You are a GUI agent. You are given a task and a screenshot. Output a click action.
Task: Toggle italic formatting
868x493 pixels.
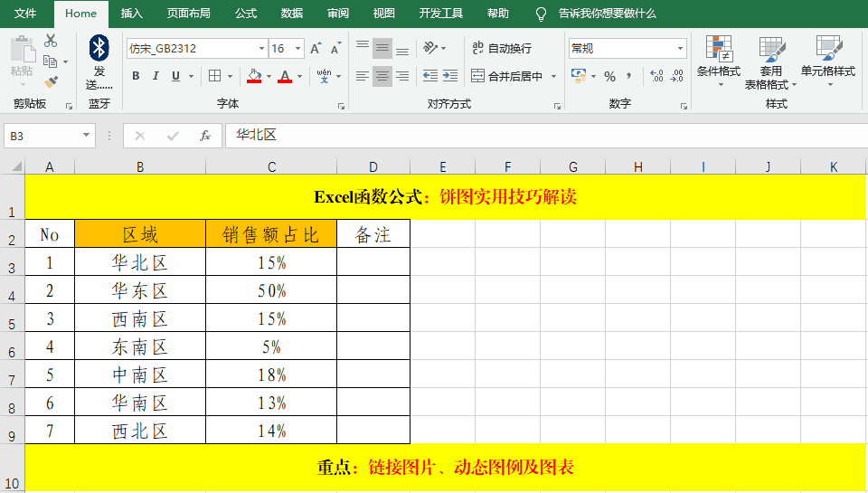(156, 76)
